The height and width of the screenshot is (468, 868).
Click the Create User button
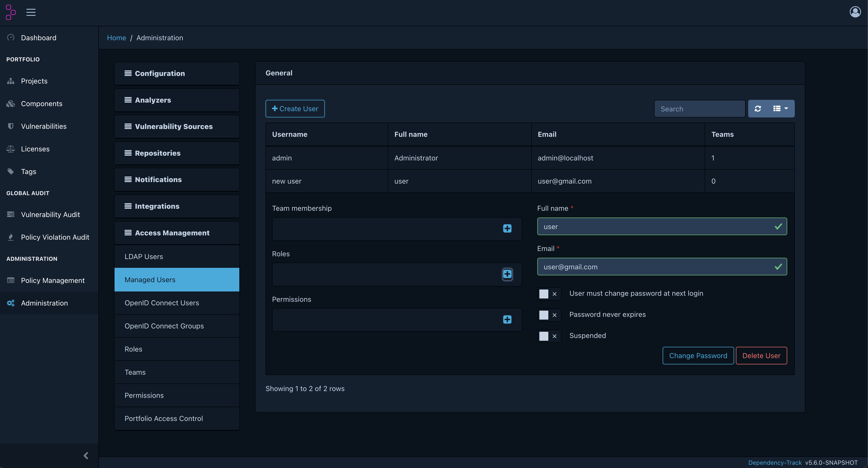point(295,109)
